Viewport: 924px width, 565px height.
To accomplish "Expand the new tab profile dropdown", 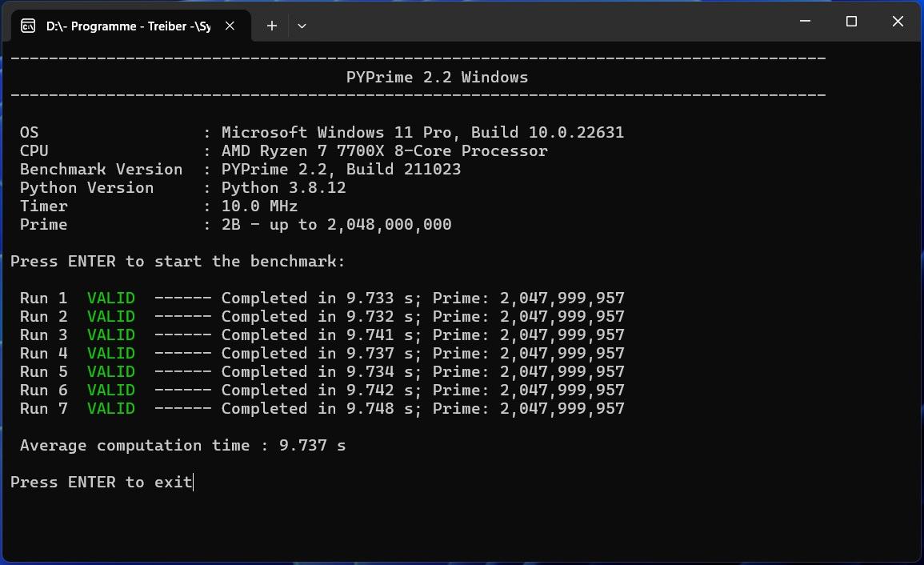I will click(x=302, y=26).
